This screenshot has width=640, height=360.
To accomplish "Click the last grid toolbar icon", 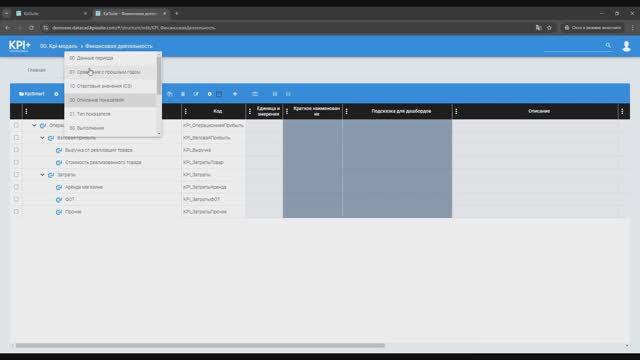I will [x=288, y=94].
